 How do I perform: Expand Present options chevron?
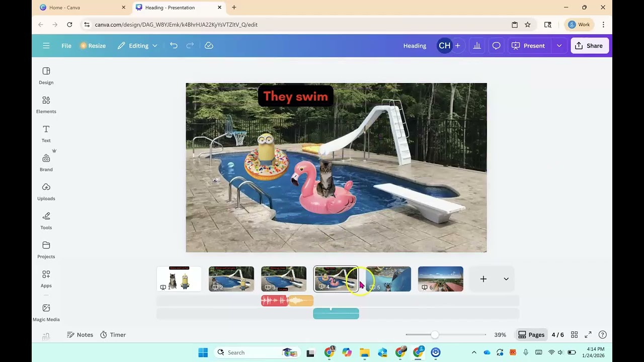[x=559, y=46]
